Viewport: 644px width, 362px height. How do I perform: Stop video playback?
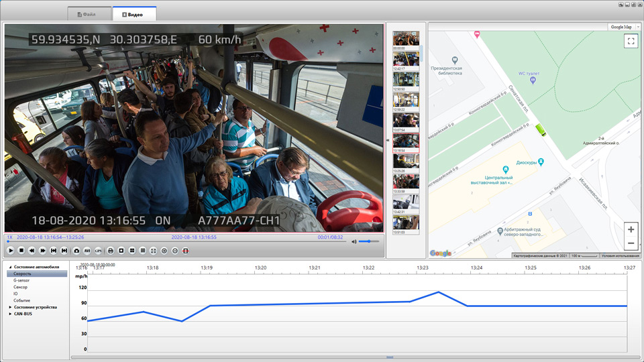pyautogui.click(x=21, y=250)
